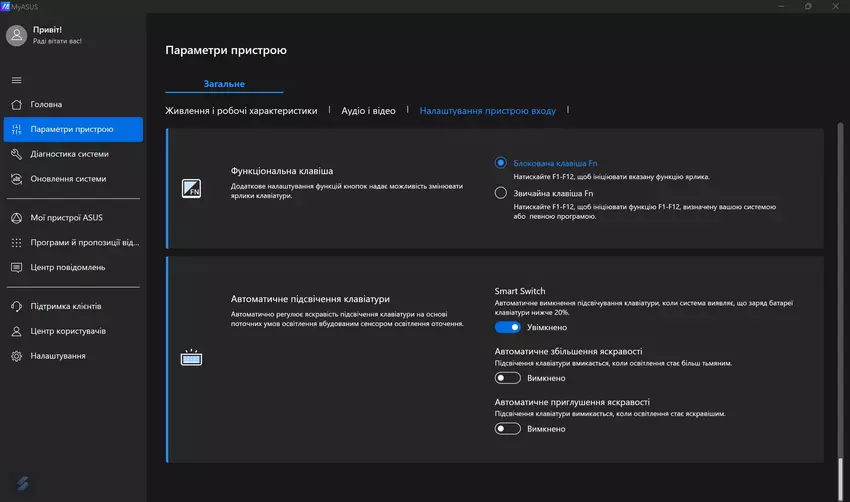
Task: Click the Мої пристрої ASUS icon
Action: point(16,218)
